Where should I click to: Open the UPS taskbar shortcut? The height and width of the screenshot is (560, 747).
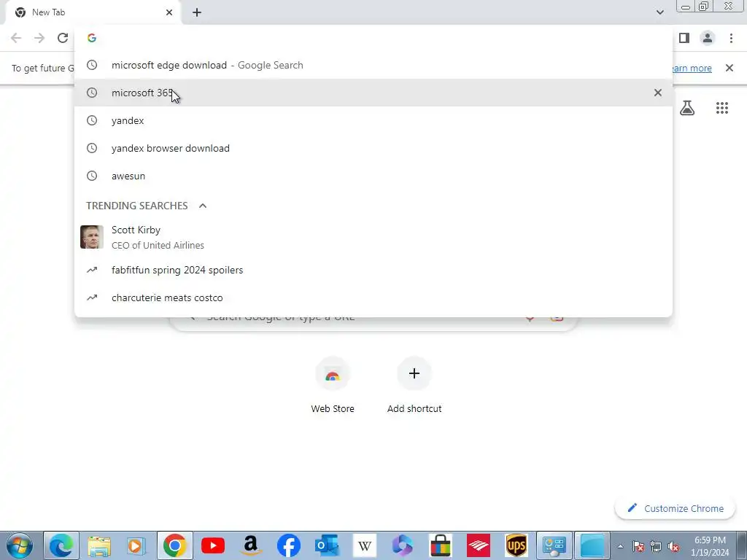tap(516, 545)
